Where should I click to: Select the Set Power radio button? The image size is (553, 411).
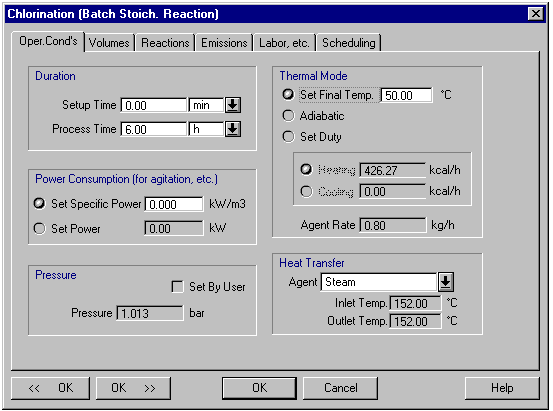coord(40,229)
